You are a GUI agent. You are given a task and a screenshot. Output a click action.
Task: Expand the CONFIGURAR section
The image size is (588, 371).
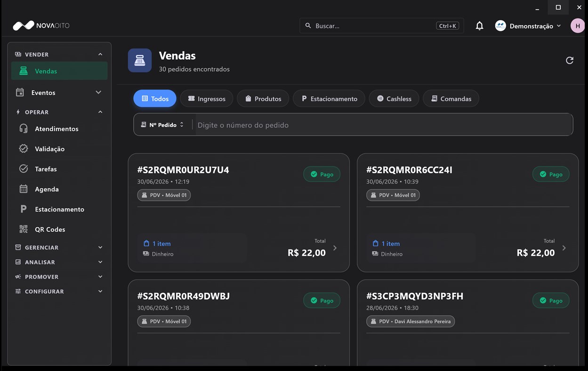100,291
